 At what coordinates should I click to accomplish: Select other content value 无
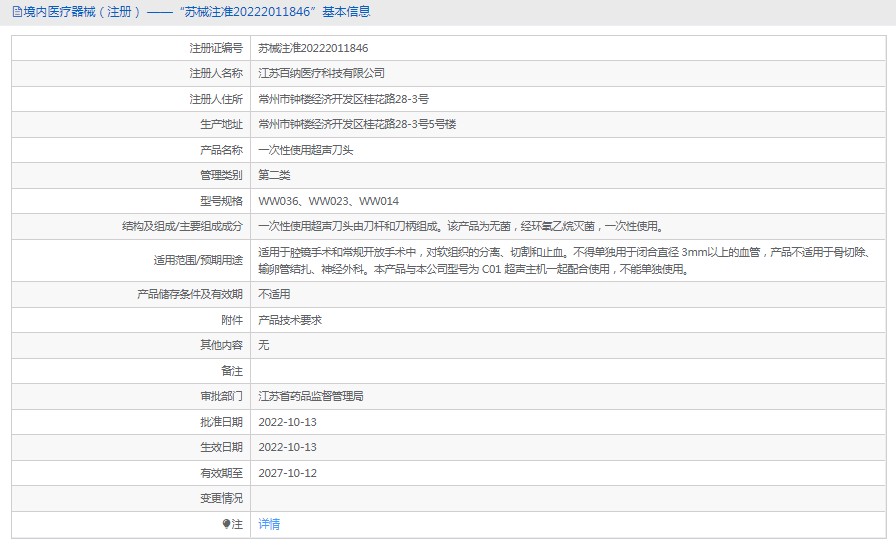tap(263, 345)
